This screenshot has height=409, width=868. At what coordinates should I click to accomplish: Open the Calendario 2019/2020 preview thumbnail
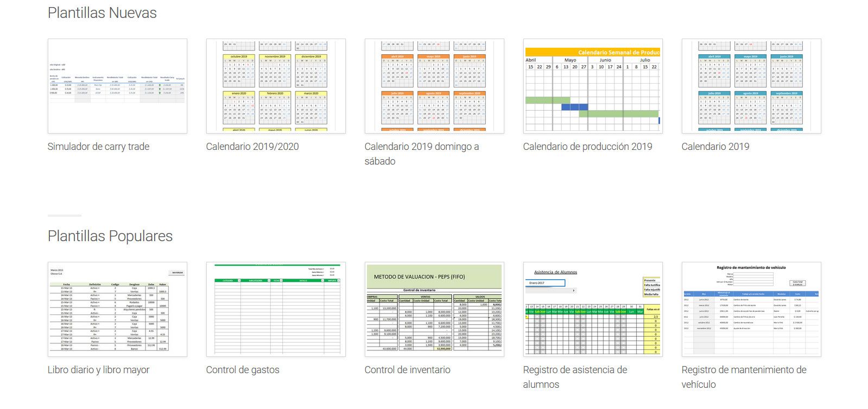[x=276, y=86]
